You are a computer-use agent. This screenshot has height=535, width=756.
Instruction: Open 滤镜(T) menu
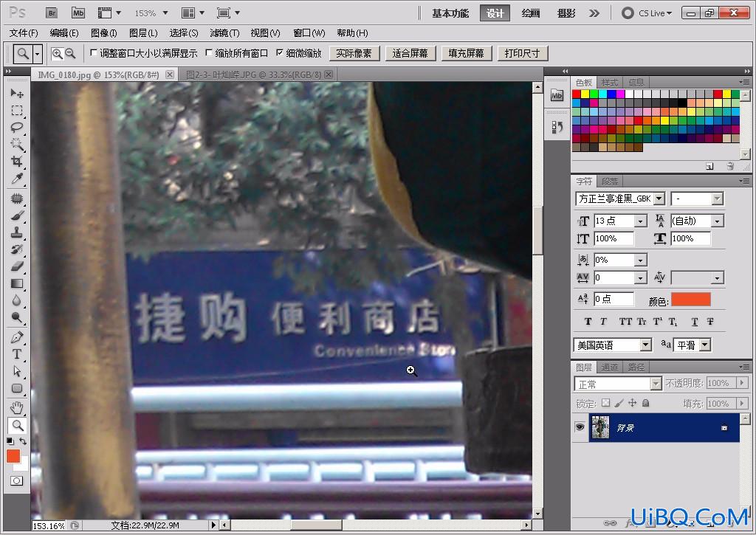pyautogui.click(x=224, y=32)
